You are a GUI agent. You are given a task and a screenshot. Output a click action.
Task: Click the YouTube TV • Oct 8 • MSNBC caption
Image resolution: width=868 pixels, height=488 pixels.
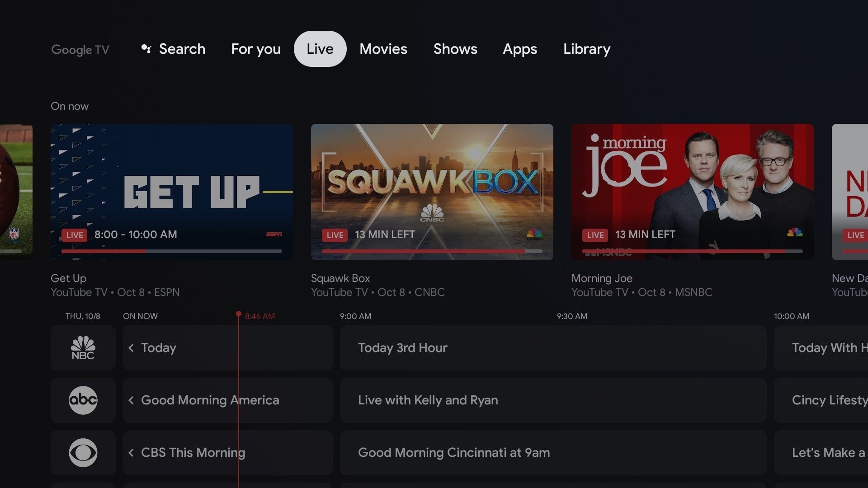(x=642, y=292)
